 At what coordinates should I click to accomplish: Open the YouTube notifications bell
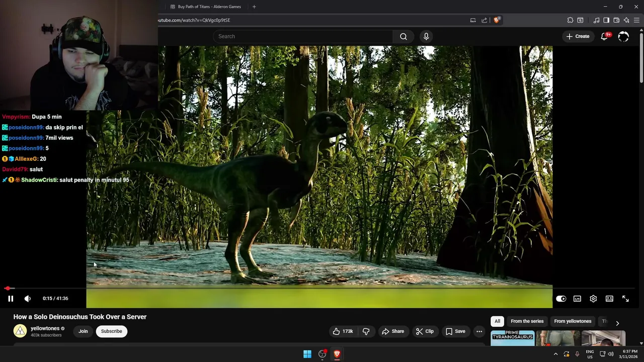[605, 36]
